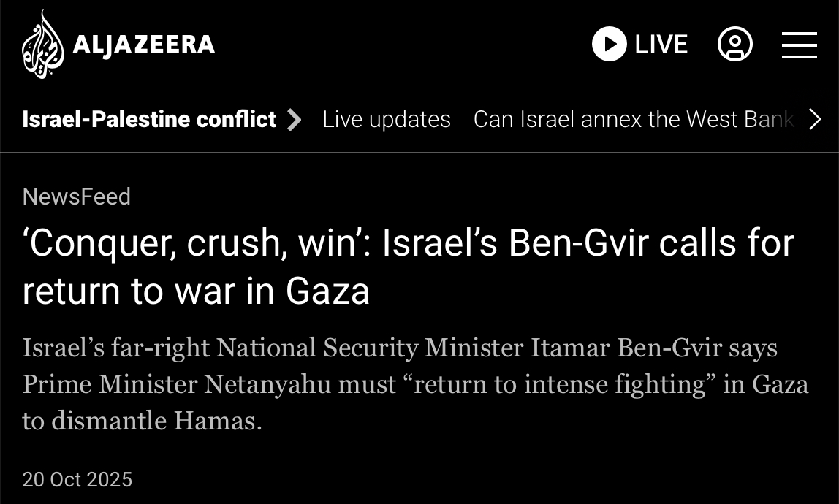Click the text 'to dismantle Hamas.'

coord(142,421)
